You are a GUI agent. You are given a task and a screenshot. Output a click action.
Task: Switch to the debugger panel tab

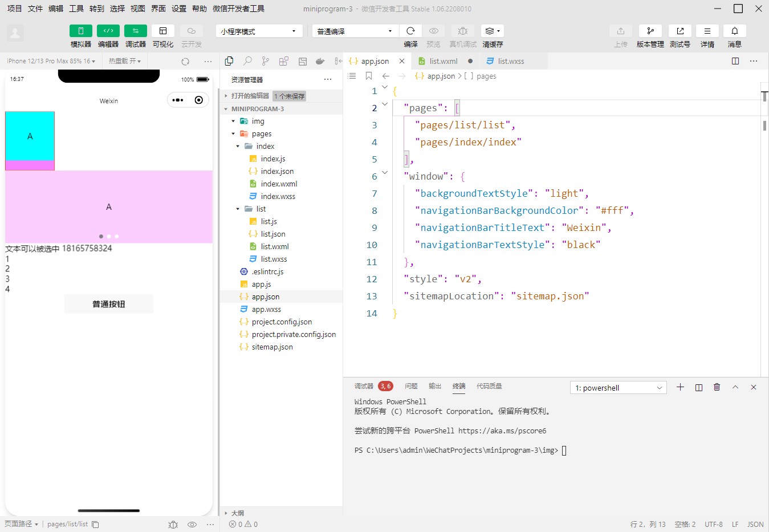(364, 386)
